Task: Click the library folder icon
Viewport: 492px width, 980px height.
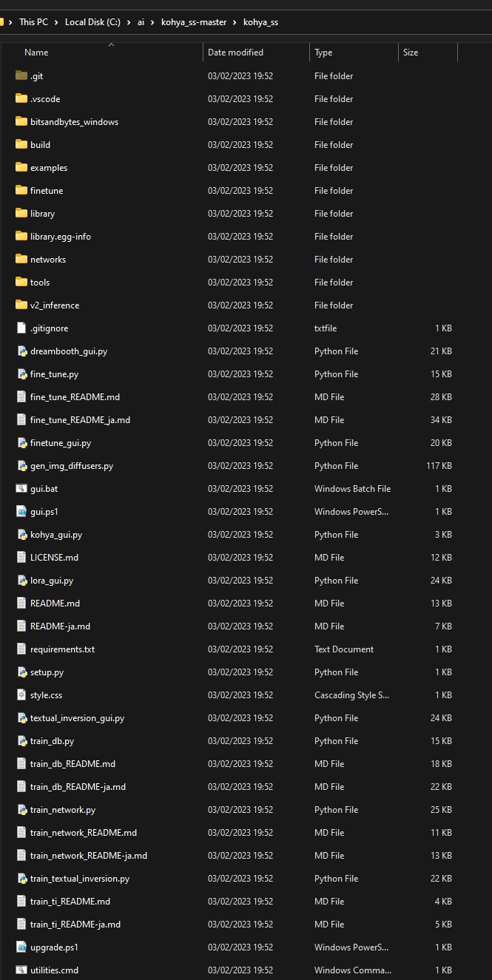Action: (x=21, y=213)
